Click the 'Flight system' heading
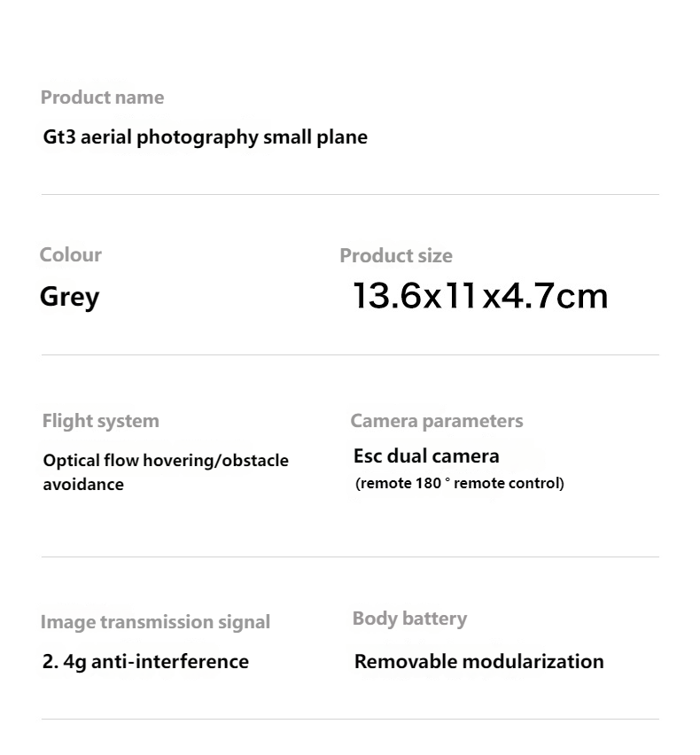The height and width of the screenshot is (755, 700). click(101, 421)
